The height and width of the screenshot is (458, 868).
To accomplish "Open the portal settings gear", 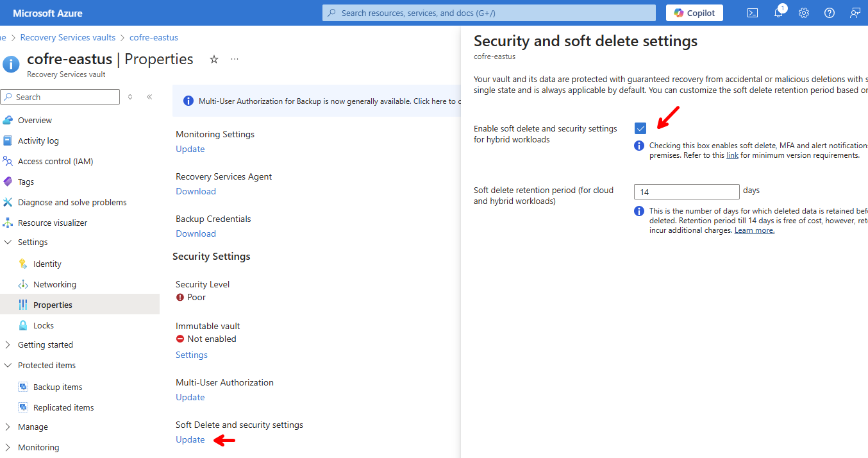I will [804, 13].
